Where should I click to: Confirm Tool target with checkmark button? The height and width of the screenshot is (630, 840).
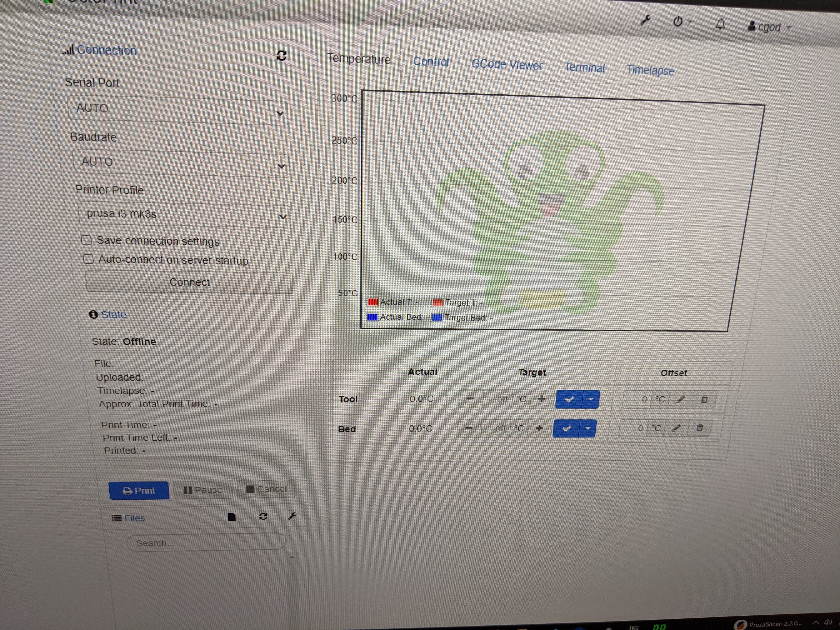click(569, 399)
